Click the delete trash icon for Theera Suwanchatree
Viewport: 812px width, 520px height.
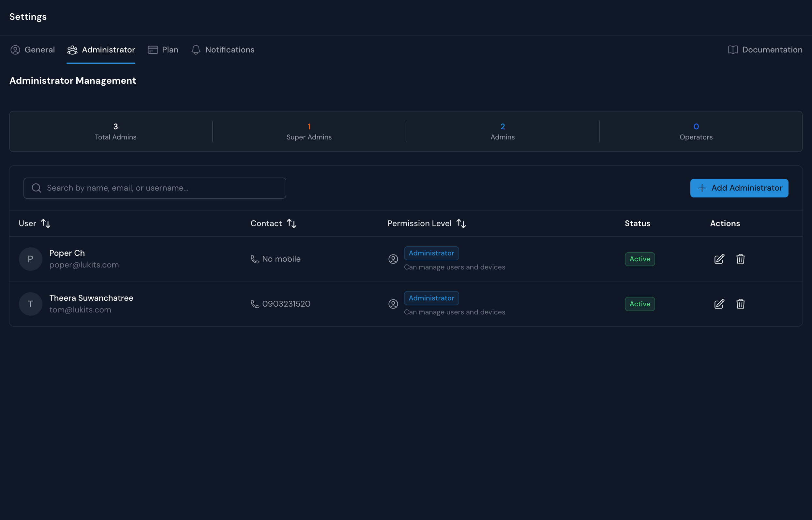(x=740, y=304)
